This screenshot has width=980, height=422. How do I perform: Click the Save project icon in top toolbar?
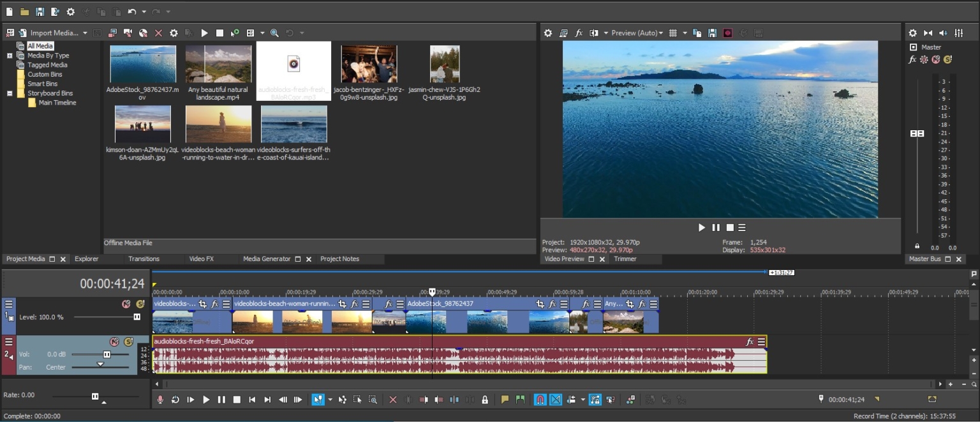coord(40,11)
